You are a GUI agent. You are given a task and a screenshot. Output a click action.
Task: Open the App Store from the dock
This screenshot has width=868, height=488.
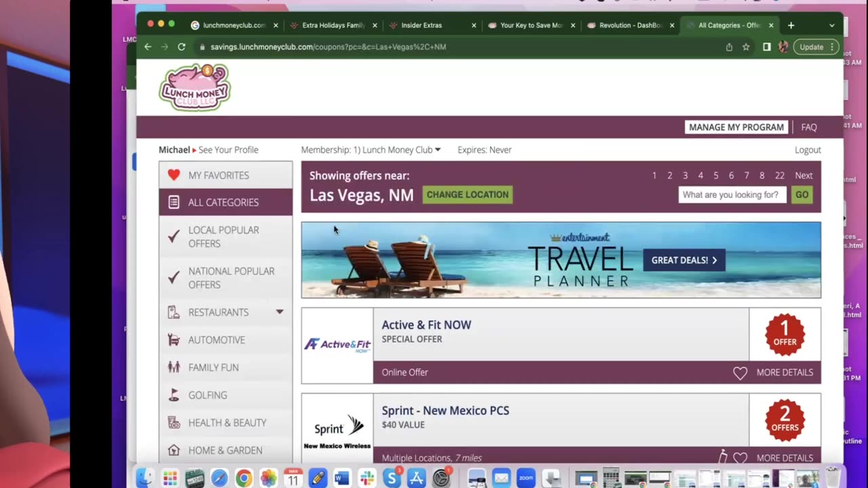[x=416, y=478]
